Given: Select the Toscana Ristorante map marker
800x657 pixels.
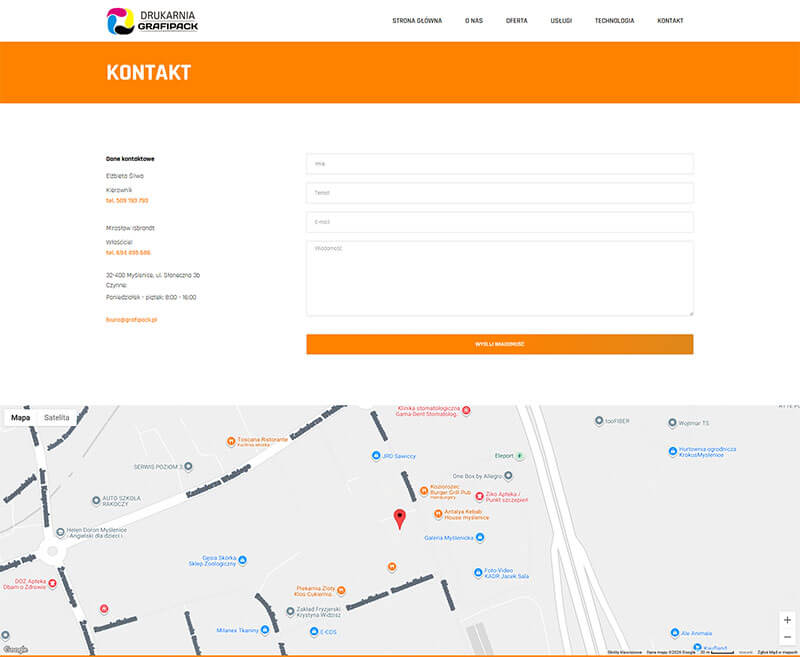Looking at the screenshot, I should [231, 441].
